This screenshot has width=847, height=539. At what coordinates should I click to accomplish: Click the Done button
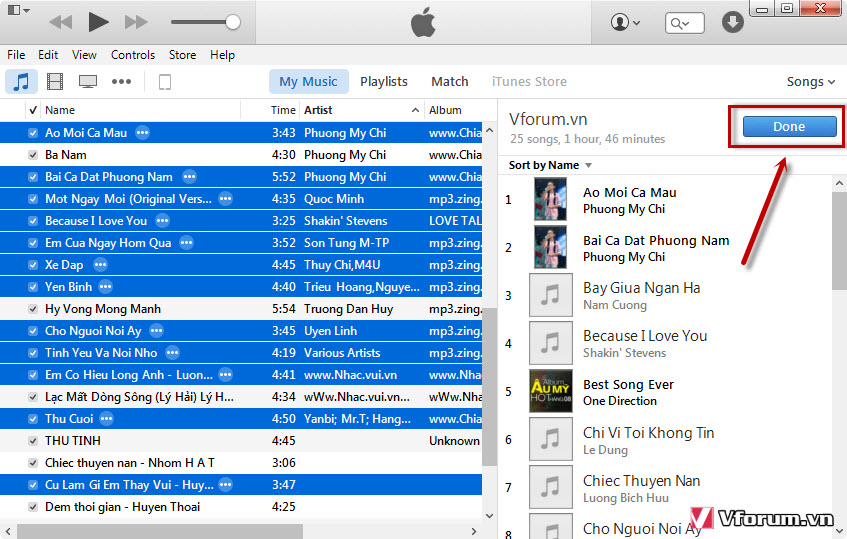[789, 126]
